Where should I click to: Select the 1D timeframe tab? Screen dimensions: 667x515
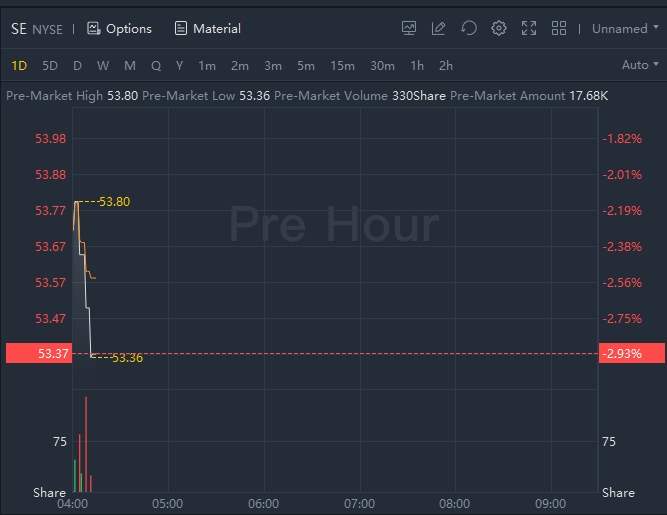click(19, 66)
